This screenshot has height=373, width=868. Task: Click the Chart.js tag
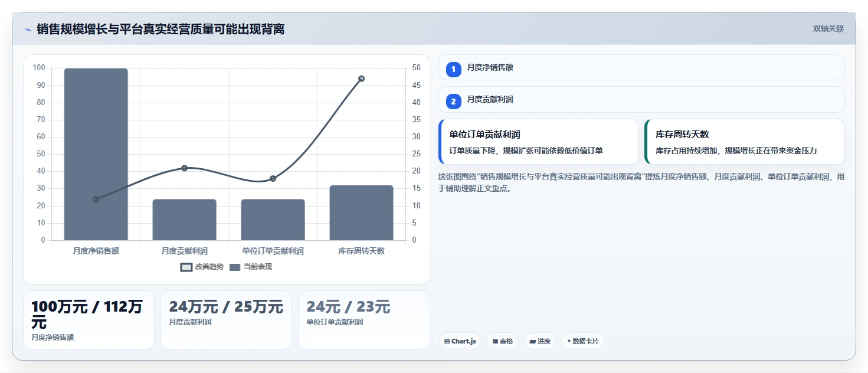pos(460,341)
